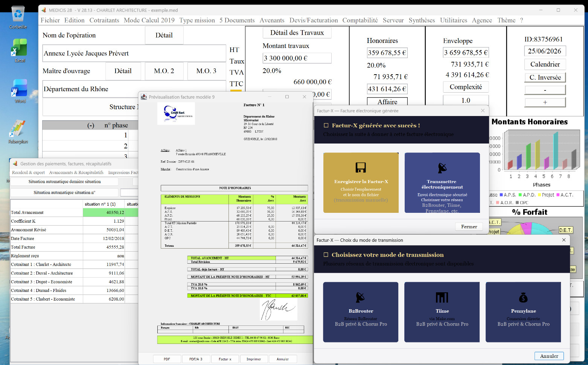Viewport: 588px width, 365px height.
Task: Click the Complexité button
Action: (466, 87)
